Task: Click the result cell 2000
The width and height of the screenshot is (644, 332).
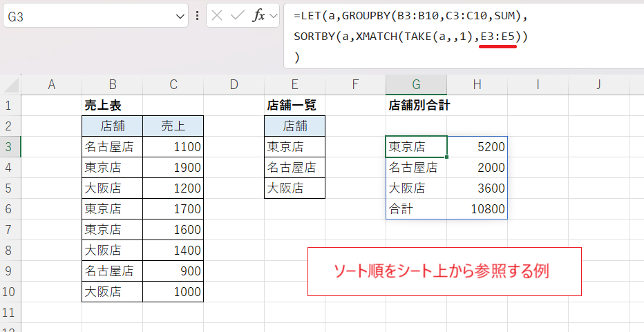Action: (477, 168)
